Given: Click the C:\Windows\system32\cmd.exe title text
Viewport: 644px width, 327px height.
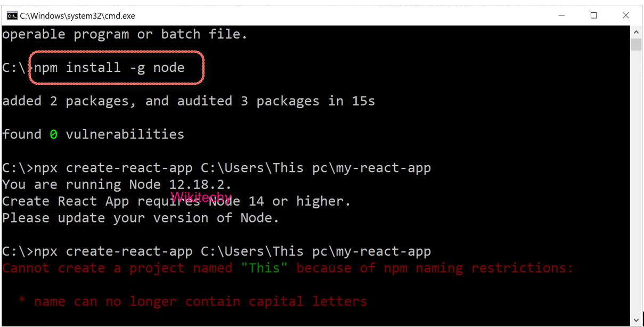Looking at the screenshot, I should [78, 16].
